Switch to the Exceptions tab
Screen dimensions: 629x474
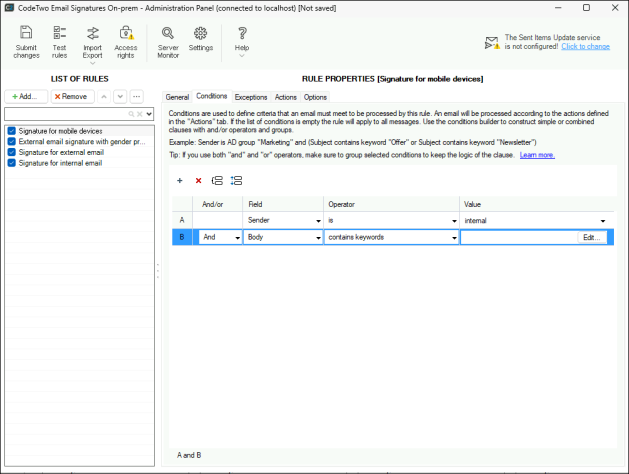tap(251, 97)
